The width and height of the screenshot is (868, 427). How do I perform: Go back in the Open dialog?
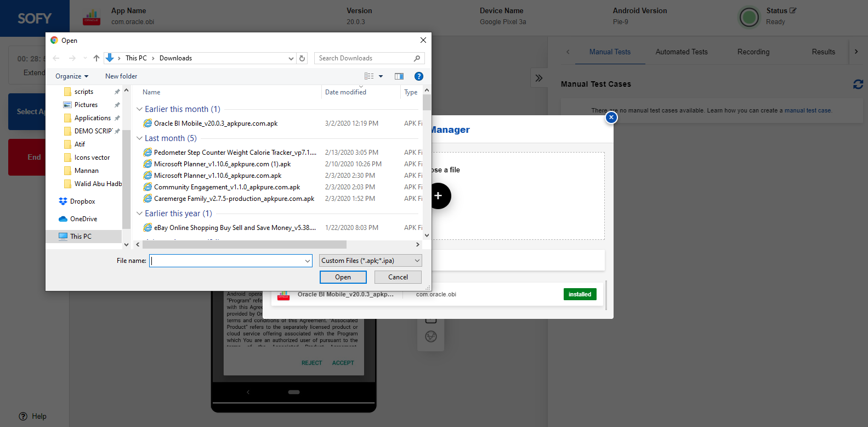pyautogui.click(x=56, y=58)
